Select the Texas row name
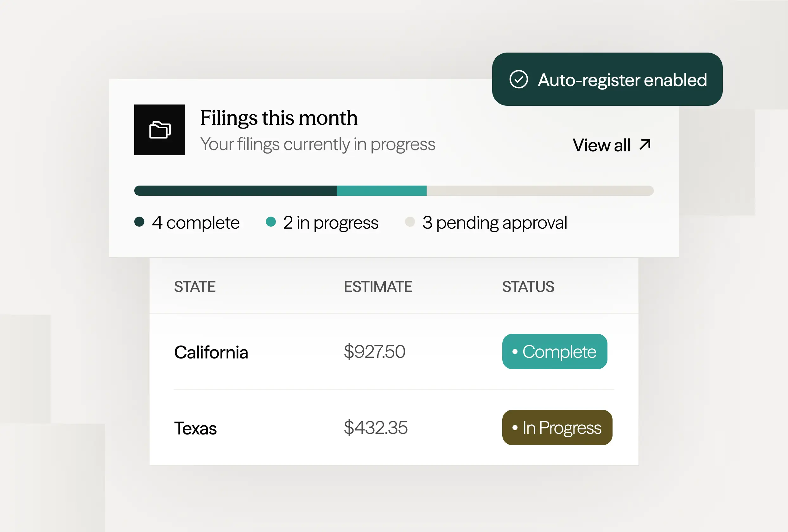Screen dimensions: 788x532 195,428
